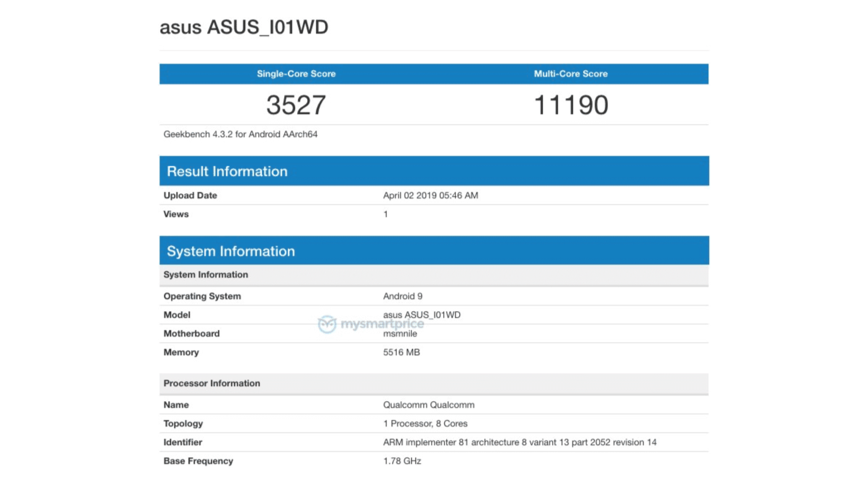Image resolution: width=868 pixels, height=486 pixels.
Task: Click the Result Information section header
Action: coord(227,171)
